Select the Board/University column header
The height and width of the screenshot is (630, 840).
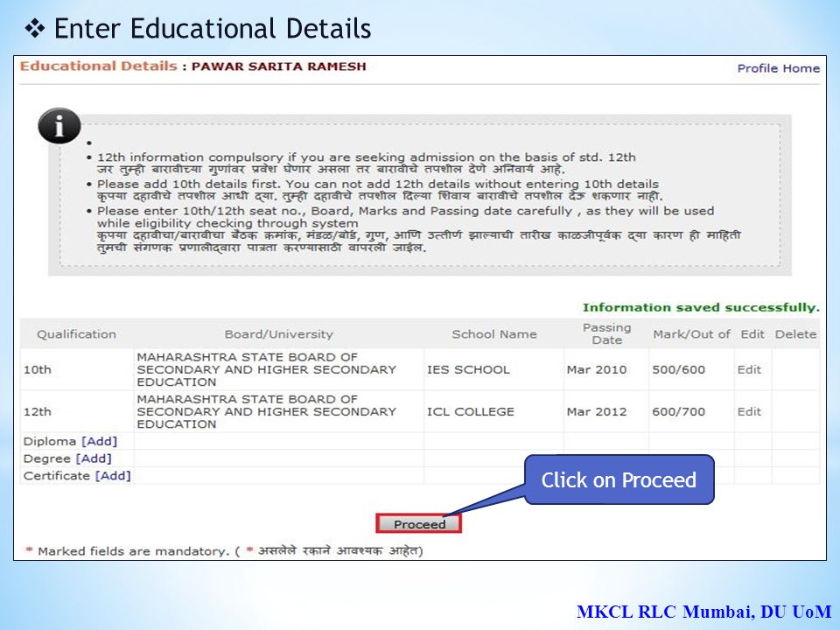tap(278, 334)
